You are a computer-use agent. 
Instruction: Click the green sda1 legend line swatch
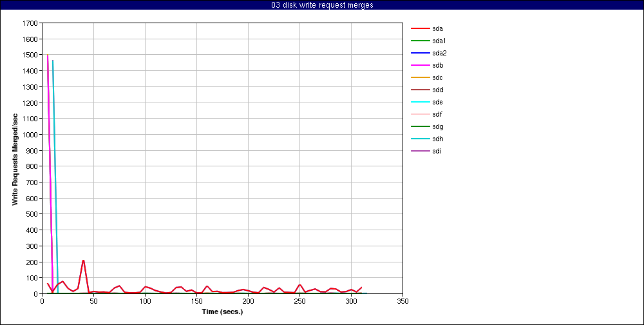(420, 41)
